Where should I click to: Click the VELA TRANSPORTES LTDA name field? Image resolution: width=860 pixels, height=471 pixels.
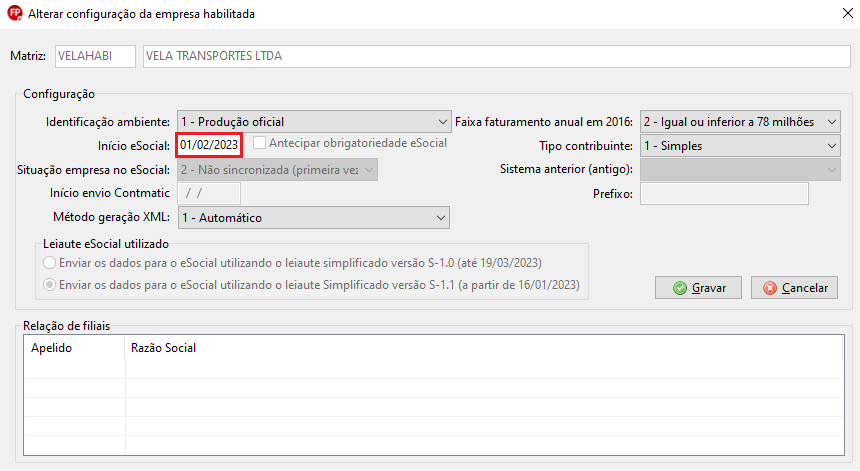496,56
